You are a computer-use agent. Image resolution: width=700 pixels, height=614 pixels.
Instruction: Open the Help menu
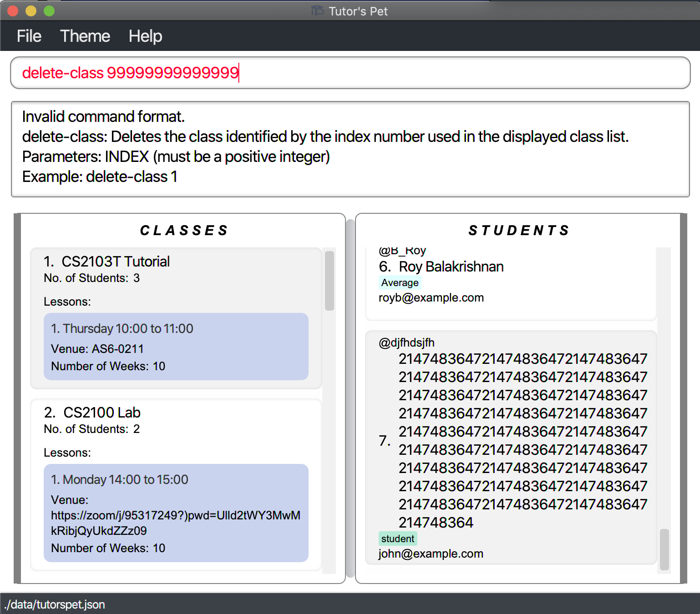(x=145, y=36)
